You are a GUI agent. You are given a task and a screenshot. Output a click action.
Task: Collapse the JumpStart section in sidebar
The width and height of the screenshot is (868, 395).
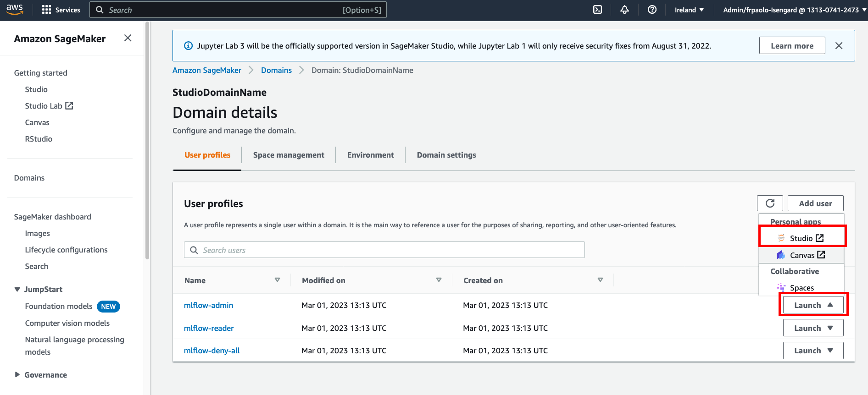[17, 289]
